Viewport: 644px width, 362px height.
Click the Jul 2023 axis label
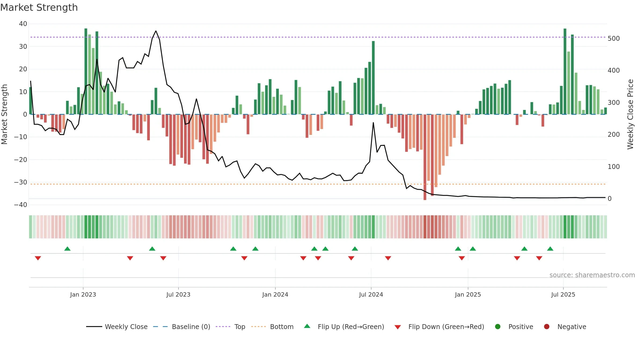(178, 294)
